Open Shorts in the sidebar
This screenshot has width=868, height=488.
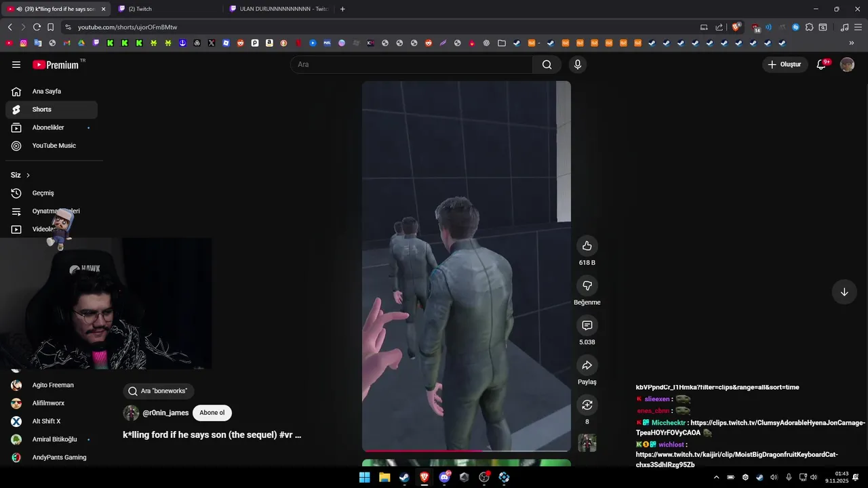(x=52, y=109)
